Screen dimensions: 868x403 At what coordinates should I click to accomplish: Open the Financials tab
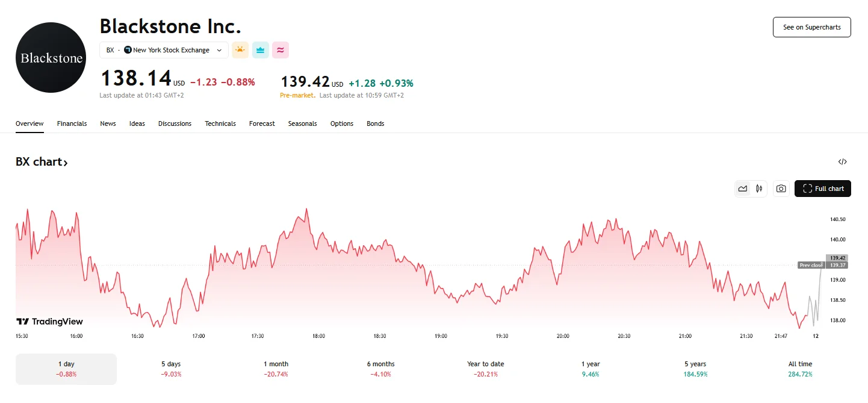click(x=72, y=123)
